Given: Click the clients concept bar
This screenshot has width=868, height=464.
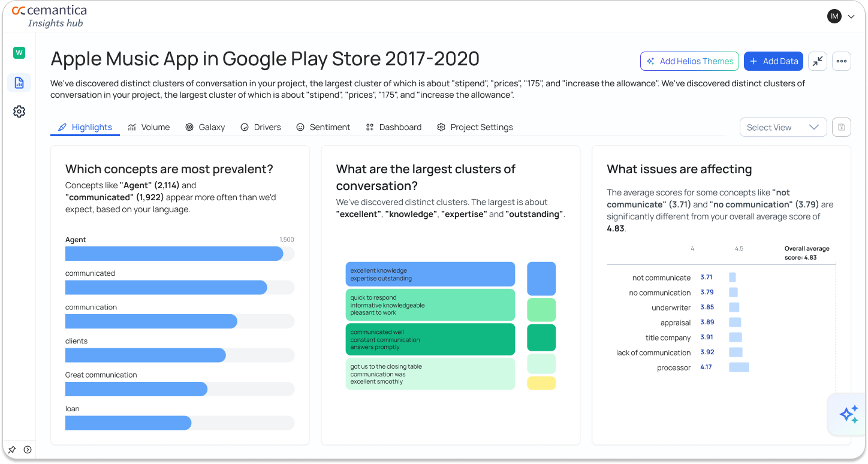Looking at the screenshot, I should click(x=180, y=355).
